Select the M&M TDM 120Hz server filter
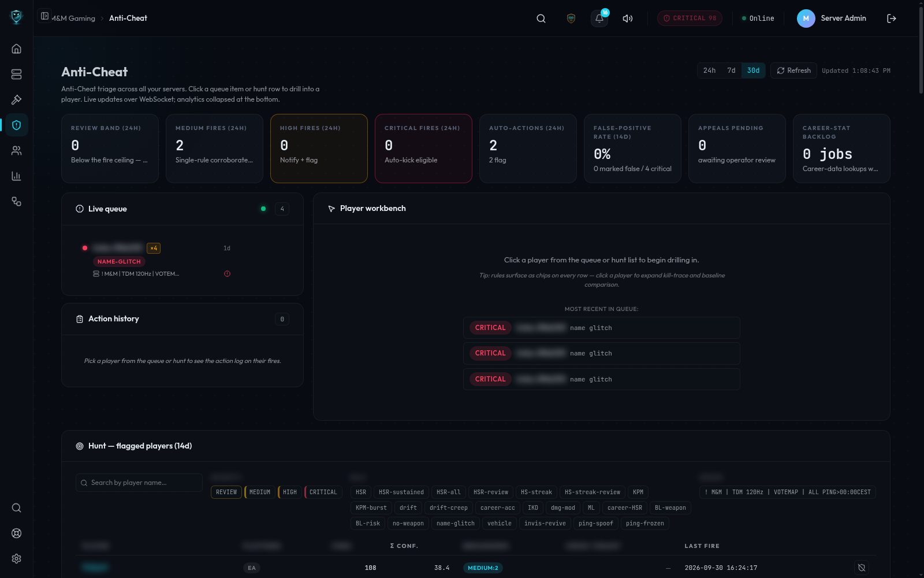 788,492
